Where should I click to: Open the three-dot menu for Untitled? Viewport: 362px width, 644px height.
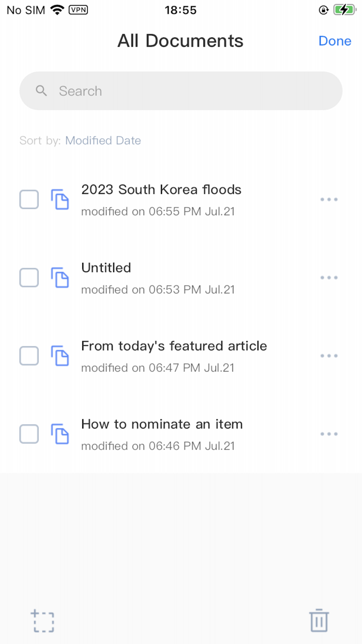329,277
